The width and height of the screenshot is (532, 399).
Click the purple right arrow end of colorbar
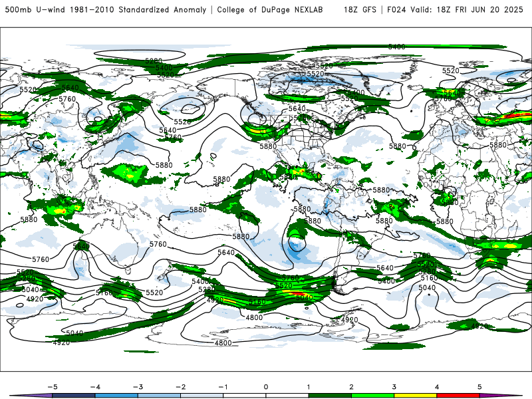tap(501, 396)
